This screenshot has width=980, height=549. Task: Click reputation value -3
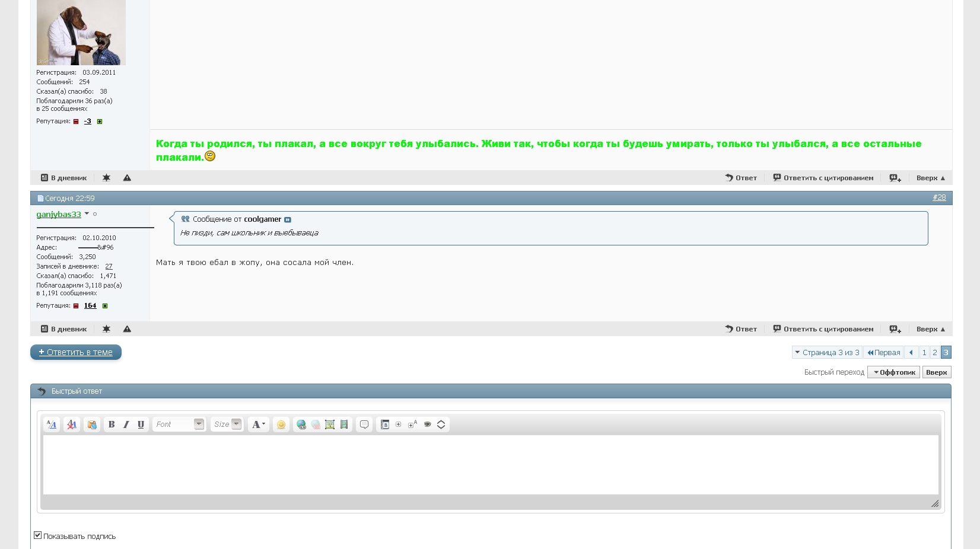88,122
